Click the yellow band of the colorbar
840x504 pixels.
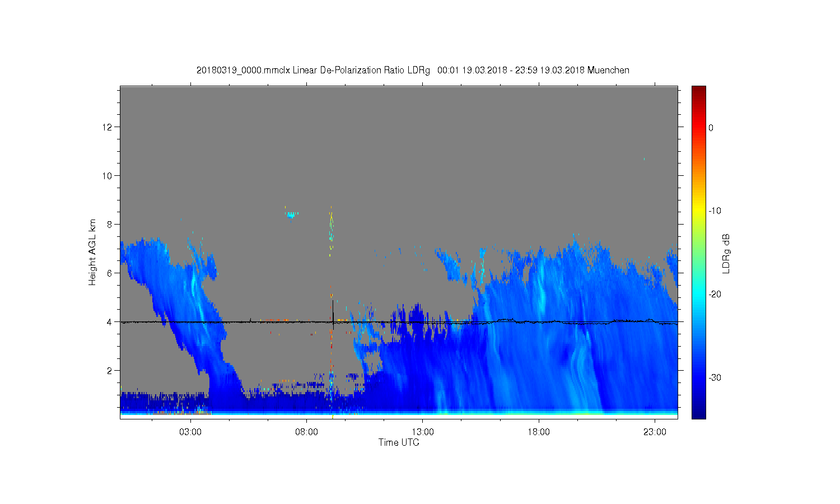pyautogui.click(x=698, y=211)
